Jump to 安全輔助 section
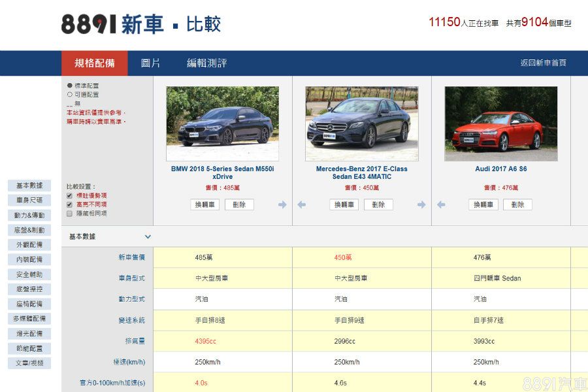Viewport: 588px width, 392px height. tap(29, 274)
